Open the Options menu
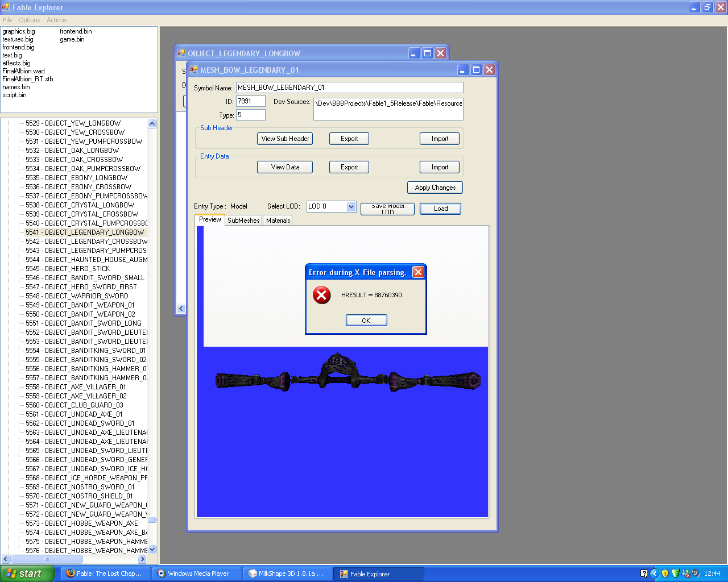This screenshot has height=582, width=728. click(30, 20)
